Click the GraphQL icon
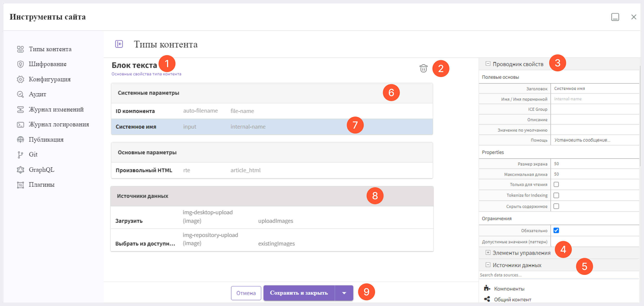Image resolution: width=644 pixels, height=306 pixels. click(20, 170)
